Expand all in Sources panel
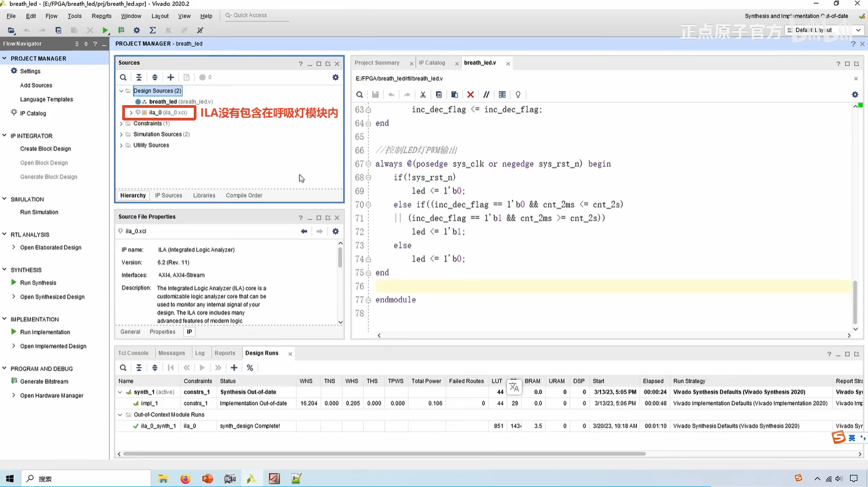Screen dimensions: 868x487 click(155, 78)
